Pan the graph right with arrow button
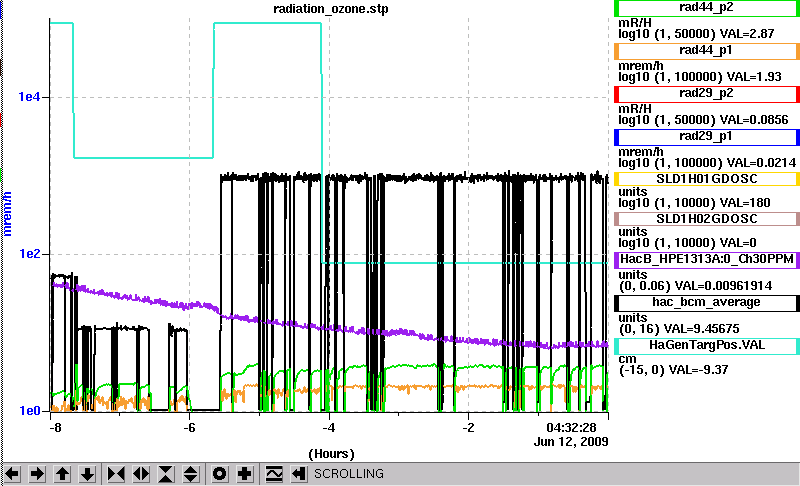 pyautogui.click(x=37, y=474)
